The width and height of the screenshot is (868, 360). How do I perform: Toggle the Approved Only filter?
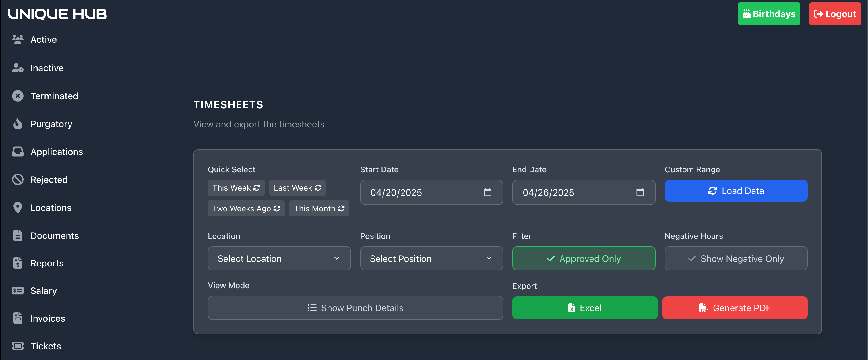pos(584,259)
